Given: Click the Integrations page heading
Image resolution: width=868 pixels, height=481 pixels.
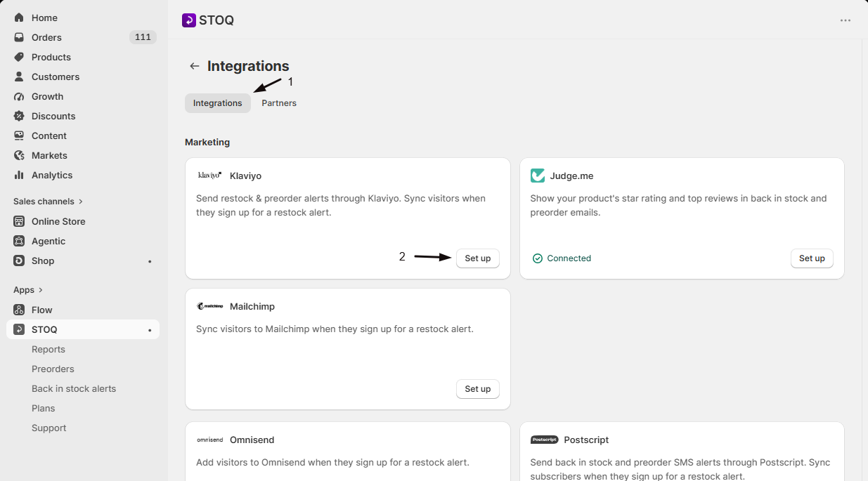Looking at the screenshot, I should (x=248, y=66).
